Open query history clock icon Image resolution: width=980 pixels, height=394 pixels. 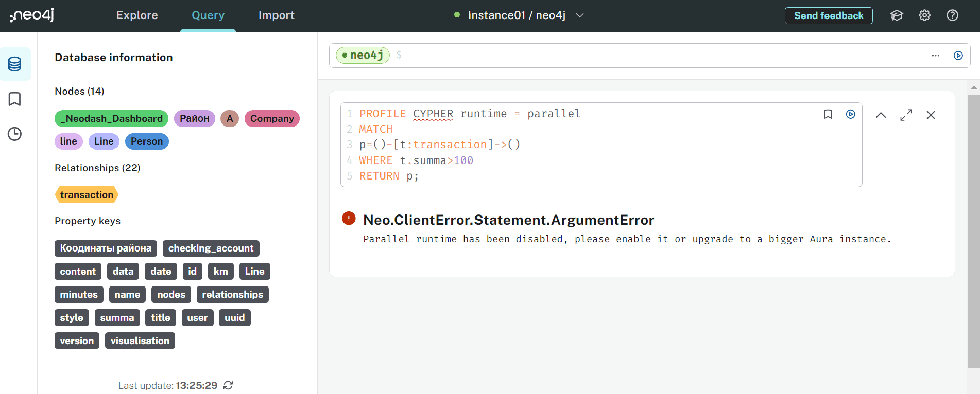click(15, 134)
